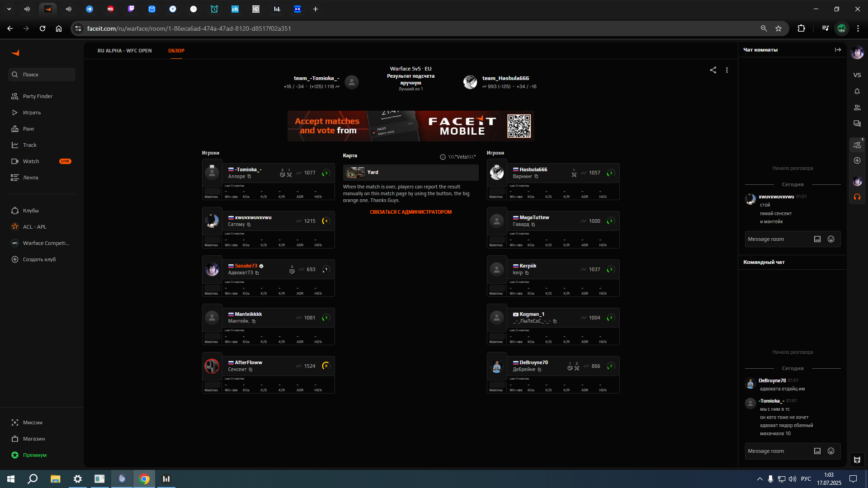Bookmark this page with the star icon

tap(778, 28)
